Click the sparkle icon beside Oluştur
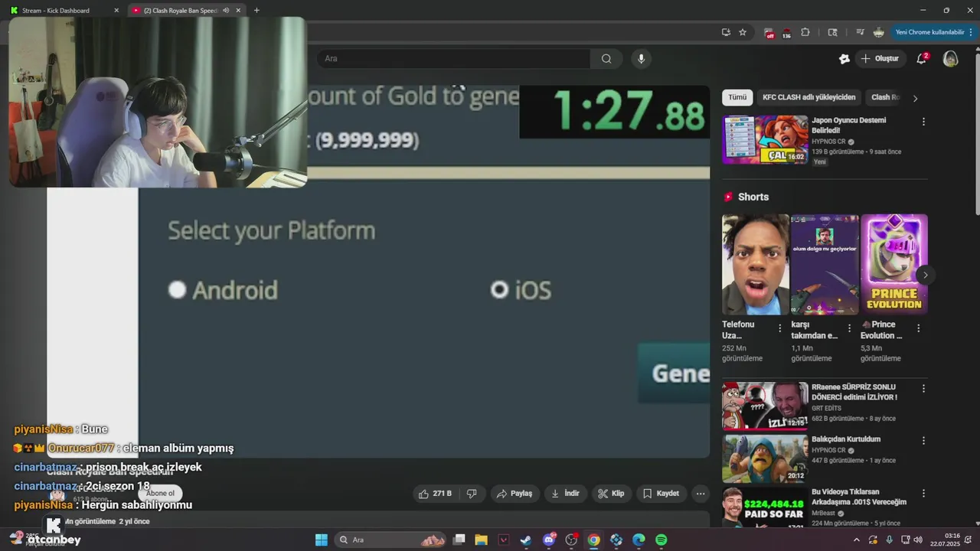Screen dimensions: 980x551 click(844, 59)
